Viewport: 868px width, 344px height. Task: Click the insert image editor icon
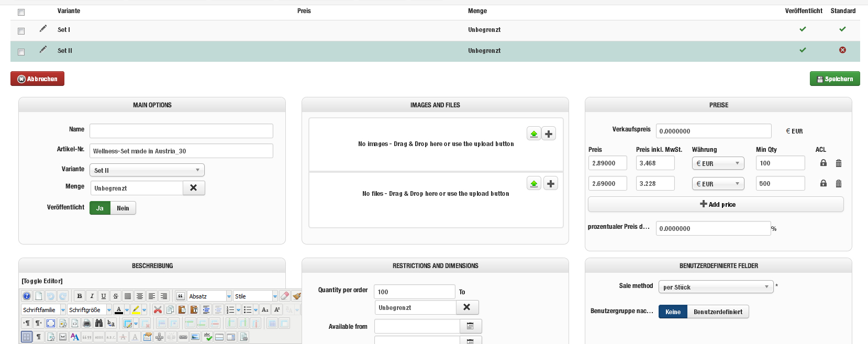click(195, 337)
